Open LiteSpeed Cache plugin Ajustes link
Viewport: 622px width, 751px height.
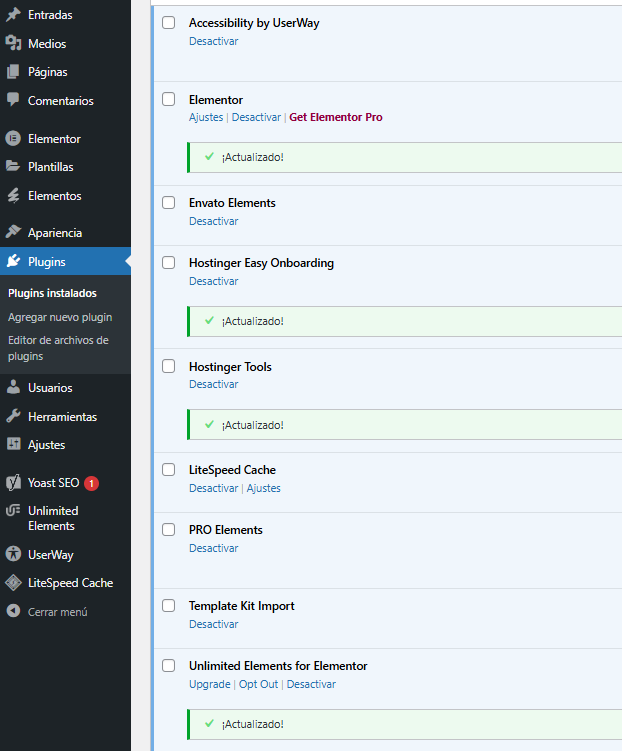(x=263, y=488)
